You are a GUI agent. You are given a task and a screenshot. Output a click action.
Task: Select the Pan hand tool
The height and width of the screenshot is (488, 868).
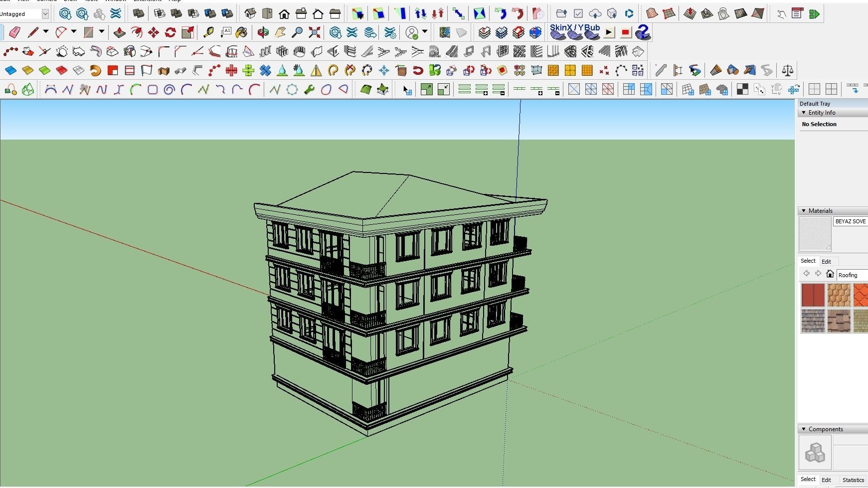click(280, 33)
